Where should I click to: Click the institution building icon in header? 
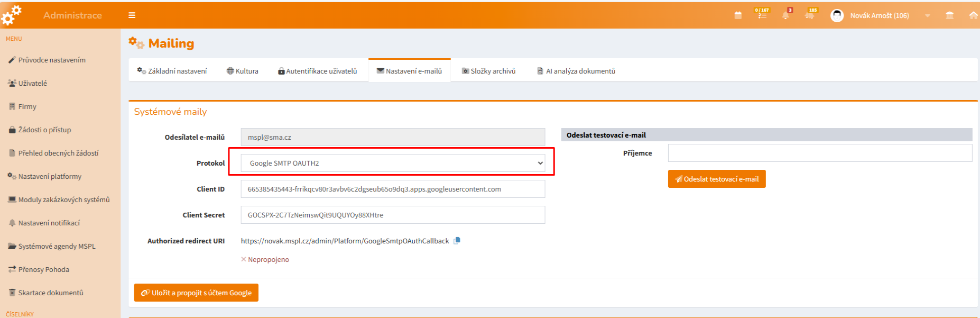click(949, 15)
